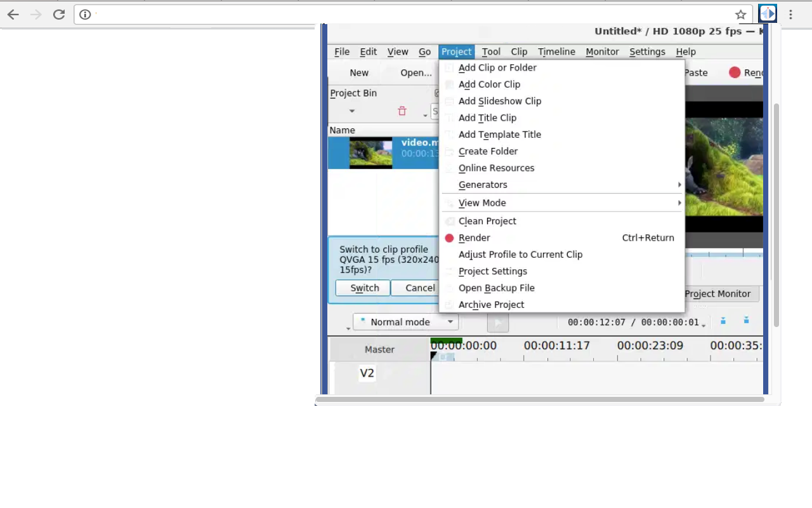This screenshot has height=508, width=812.
Task: Confirm with the Switch button
Action: point(362,288)
